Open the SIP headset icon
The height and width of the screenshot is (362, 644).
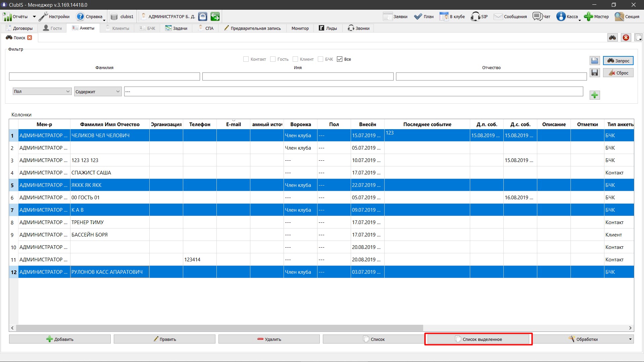coord(475,16)
